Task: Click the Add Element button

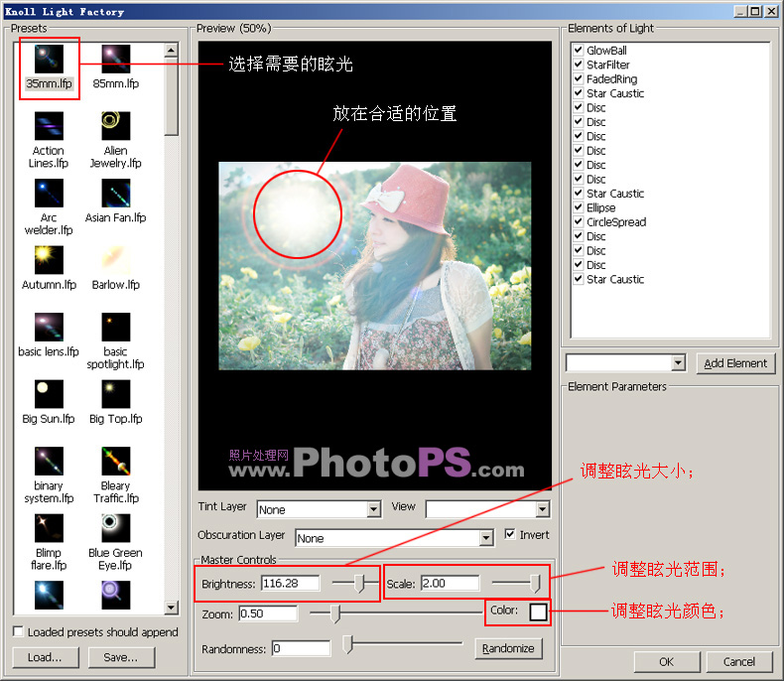Action: tap(735, 363)
